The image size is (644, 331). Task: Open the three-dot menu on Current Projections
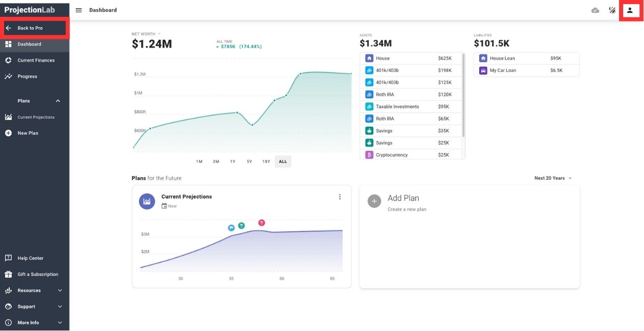pyautogui.click(x=340, y=197)
